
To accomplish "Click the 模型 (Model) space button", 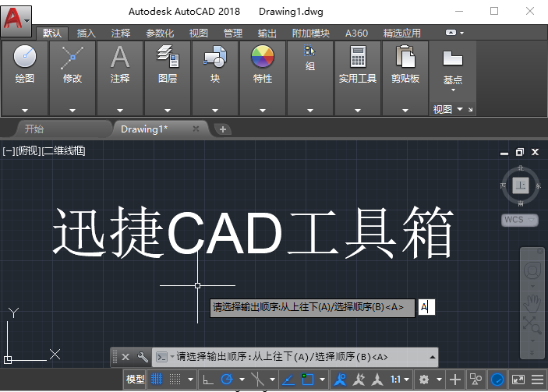I will coord(136,380).
